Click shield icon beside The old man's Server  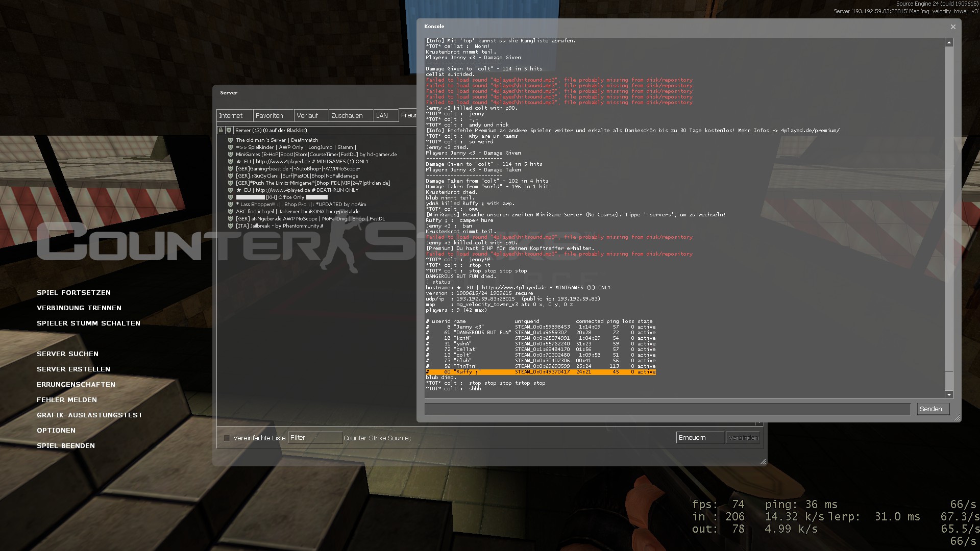tap(230, 140)
